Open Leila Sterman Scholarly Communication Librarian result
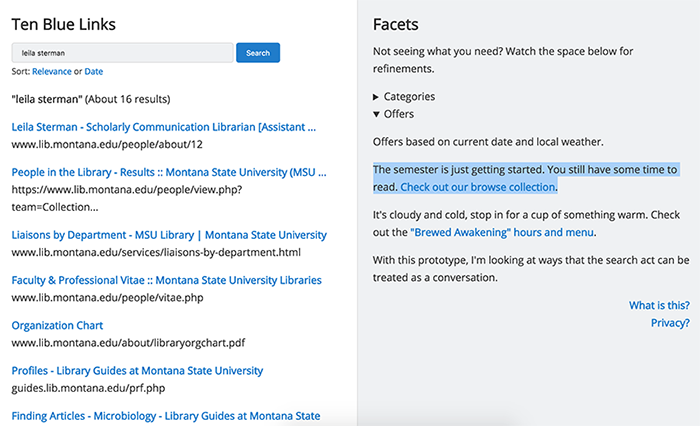The width and height of the screenshot is (700, 426). (164, 127)
